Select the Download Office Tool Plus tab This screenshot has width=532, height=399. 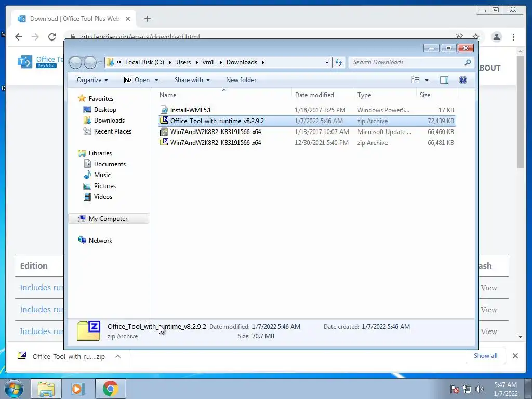tap(74, 19)
